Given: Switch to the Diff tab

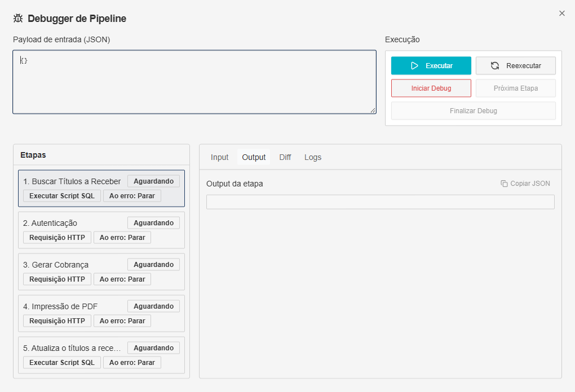Looking at the screenshot, I should 285,157.
